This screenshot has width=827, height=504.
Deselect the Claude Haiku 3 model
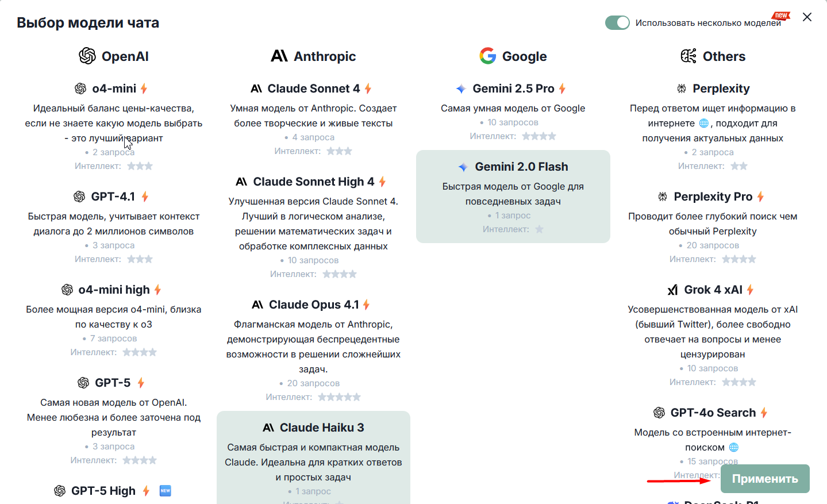313,457
